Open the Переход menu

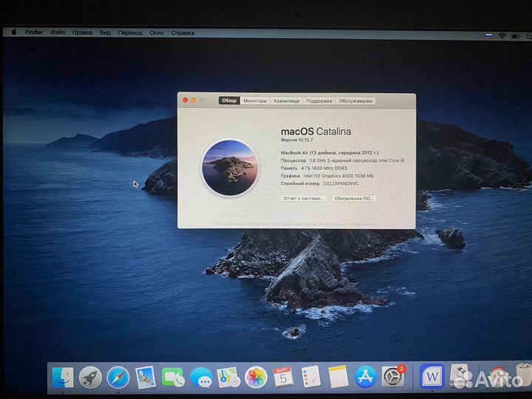(130, 33)
